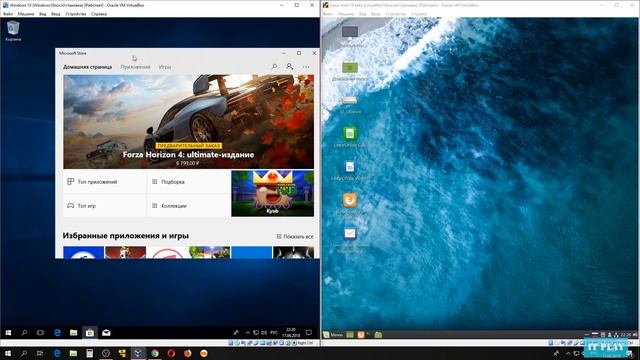Switch to the Приложения tab in Store
640x360 pixels.
[x=135, y=67]
